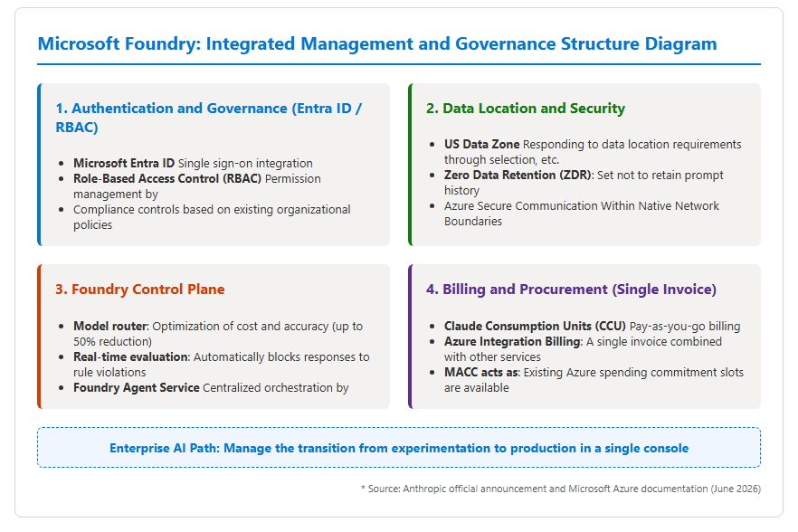Click the Data Location and Security heading

tap(525, 109)
